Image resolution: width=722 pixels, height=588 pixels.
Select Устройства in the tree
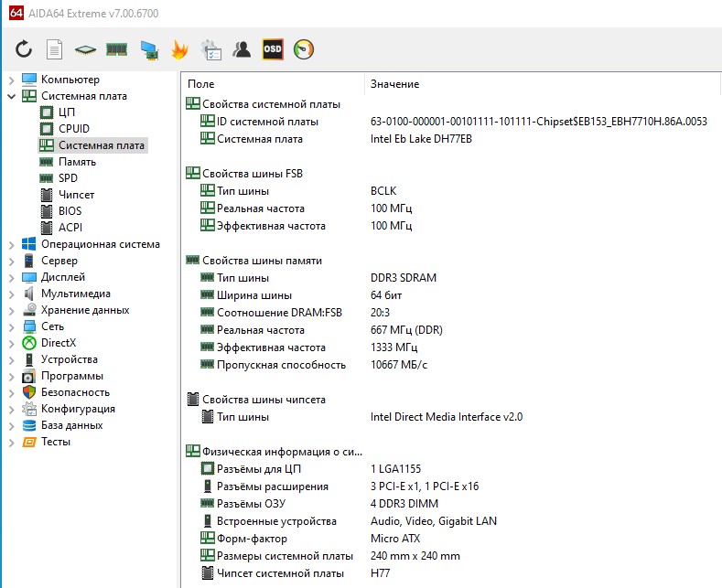pyautogui.click(x=70, y=359)
